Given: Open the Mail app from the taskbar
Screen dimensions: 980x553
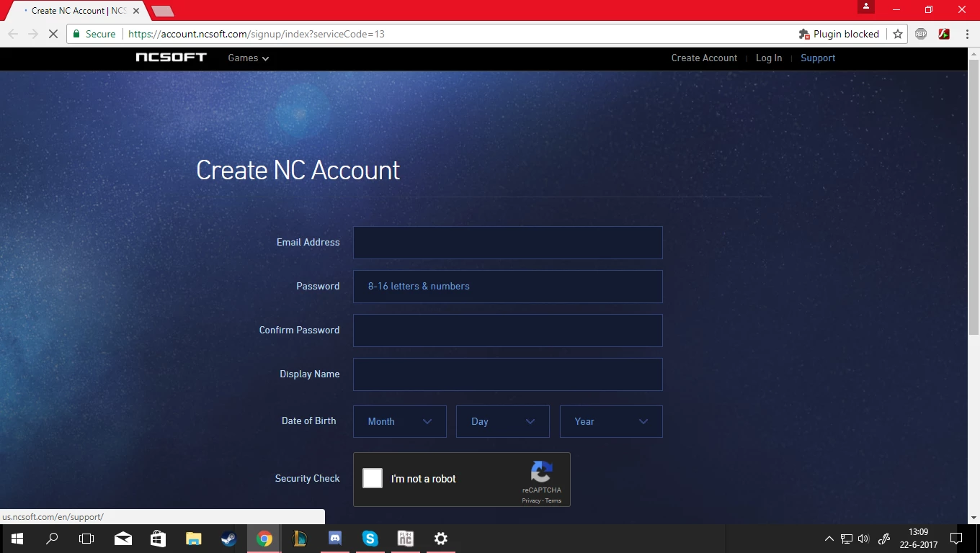Looking at the screenshot, I should pyautogui.click(x=123, y=539).
